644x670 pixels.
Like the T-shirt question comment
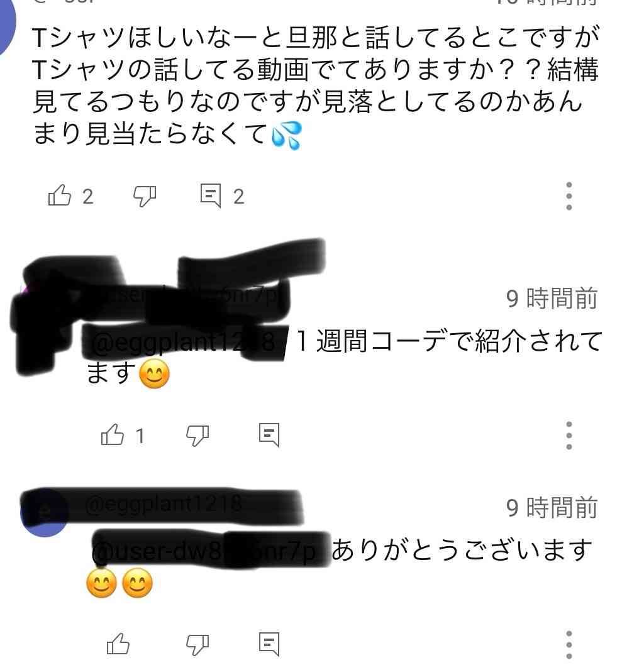point(60,195)
